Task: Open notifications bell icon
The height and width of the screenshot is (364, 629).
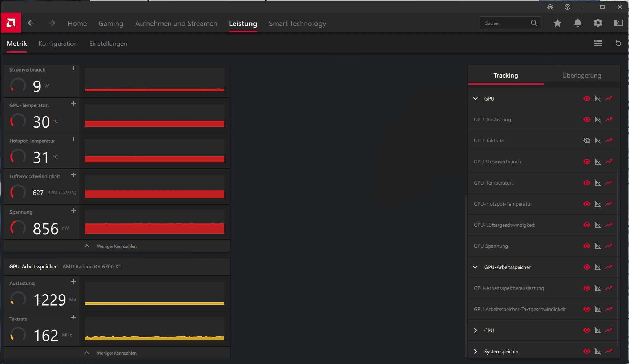Action: [578, 23]
